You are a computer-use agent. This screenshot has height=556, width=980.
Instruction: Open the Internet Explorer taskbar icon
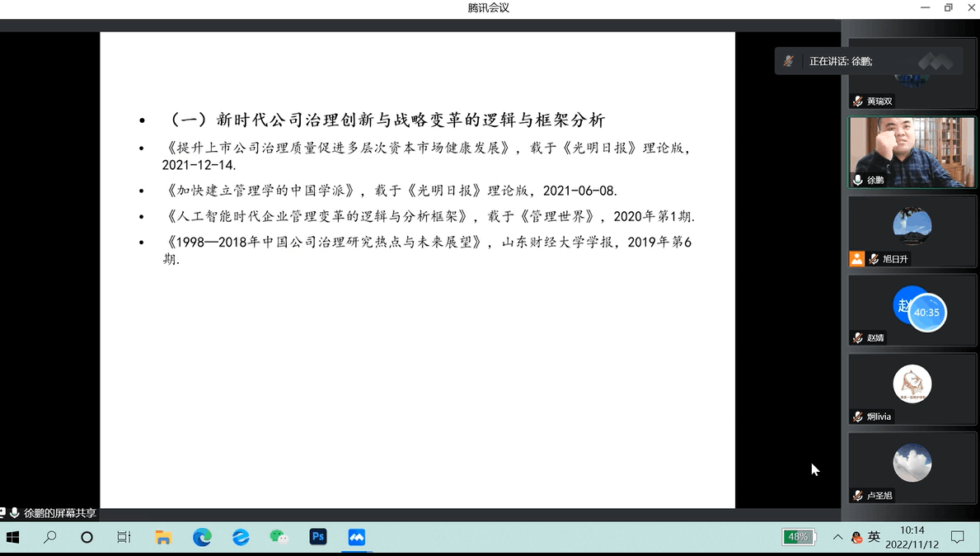(241, 537)
